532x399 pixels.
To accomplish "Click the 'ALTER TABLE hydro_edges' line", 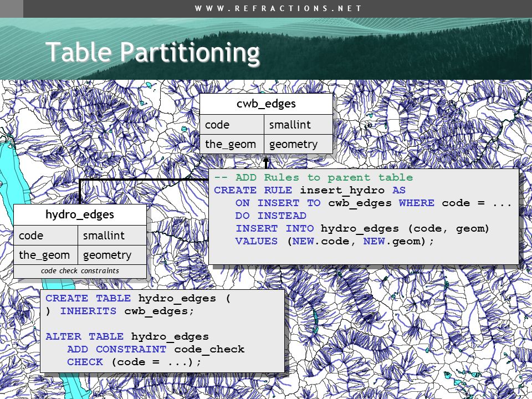I will tap(127, 336).
